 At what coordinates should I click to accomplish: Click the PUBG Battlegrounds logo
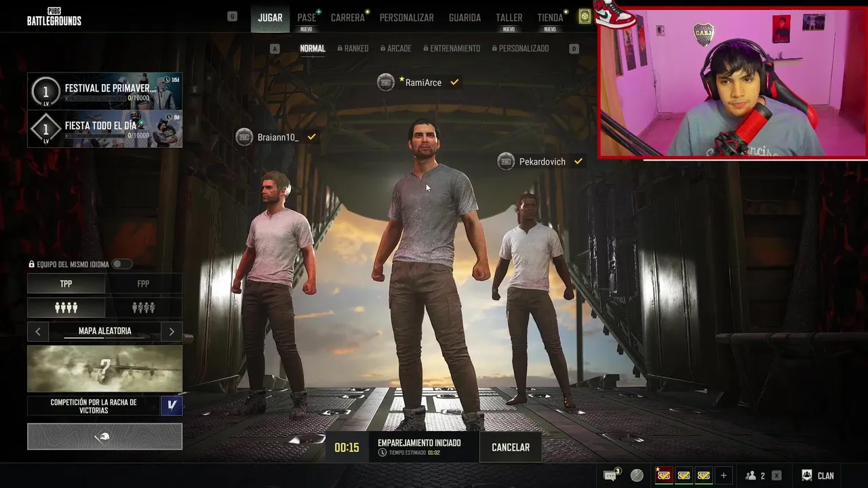tap(54, 16)
